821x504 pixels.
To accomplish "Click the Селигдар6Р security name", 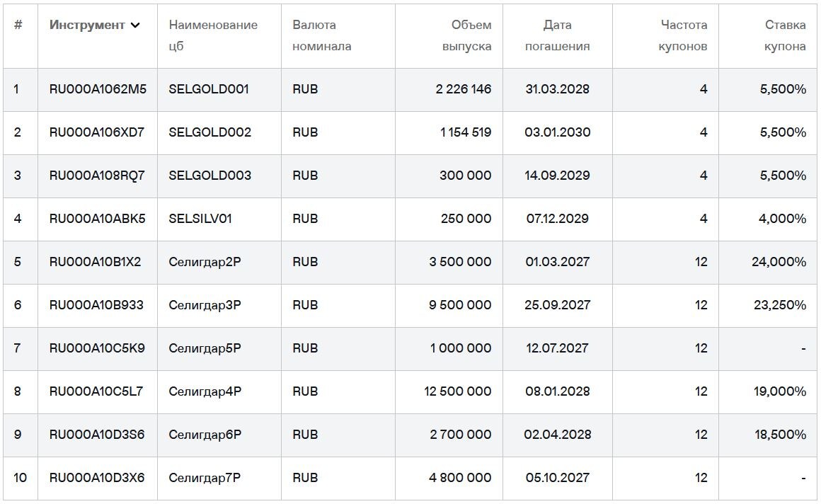I will pos(205,435).
